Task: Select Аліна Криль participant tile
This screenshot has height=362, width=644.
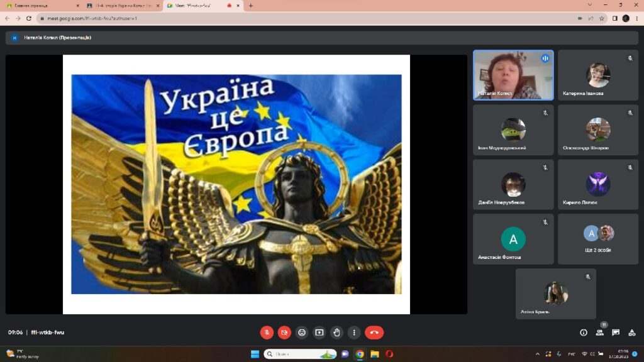Action: coord(556,294)
